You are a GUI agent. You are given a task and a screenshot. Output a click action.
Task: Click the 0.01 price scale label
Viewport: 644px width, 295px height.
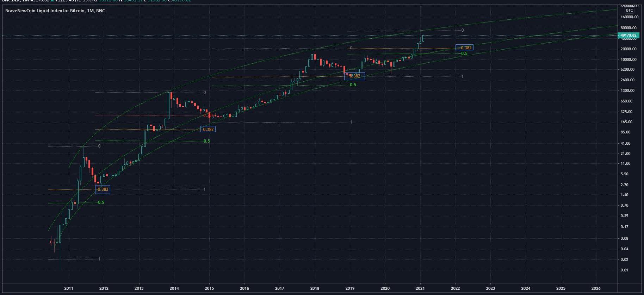(631, 270)
